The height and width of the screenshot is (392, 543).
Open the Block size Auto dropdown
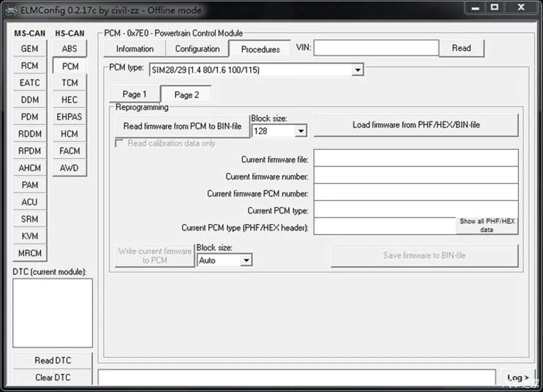click(246, 260)
